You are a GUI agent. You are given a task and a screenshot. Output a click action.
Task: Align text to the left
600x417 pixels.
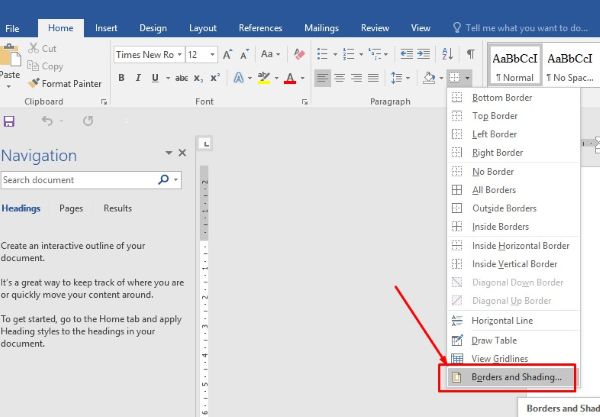(322, 78)
